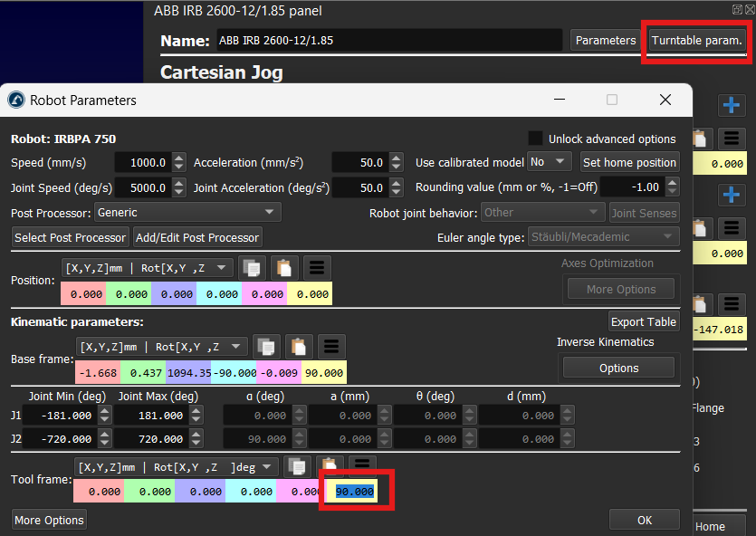Copy the Base frame values

[266, 347]
